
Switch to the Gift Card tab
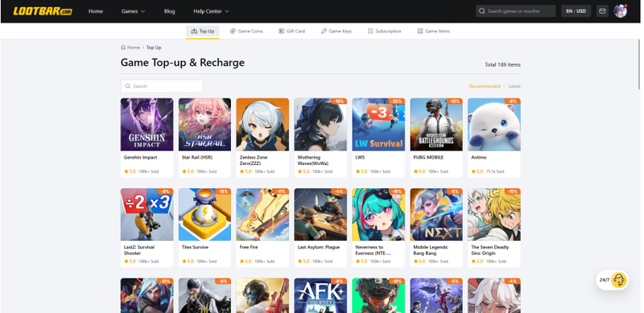pos(291,31)
